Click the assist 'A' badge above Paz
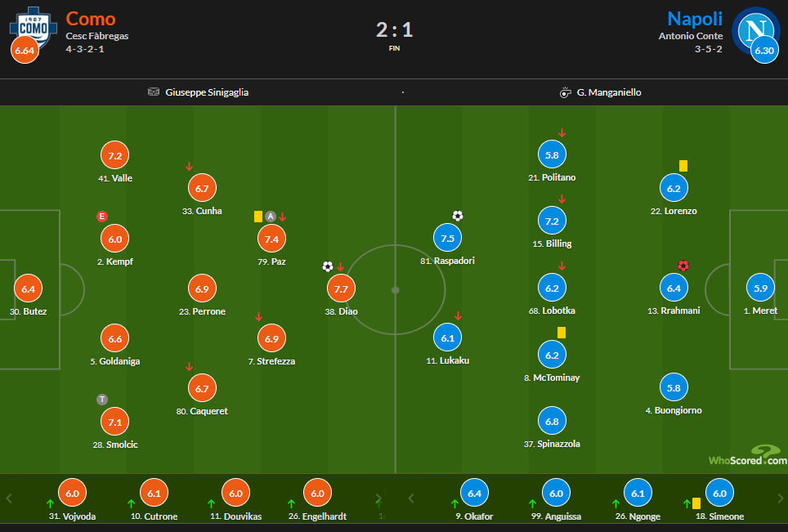 coord(271,217)
